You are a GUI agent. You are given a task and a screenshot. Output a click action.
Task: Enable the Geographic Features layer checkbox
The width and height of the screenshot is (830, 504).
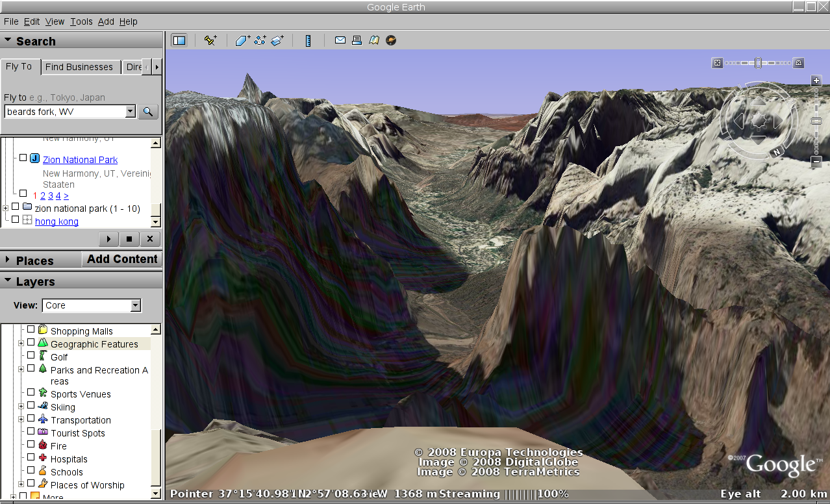click(x=31, y=343)
